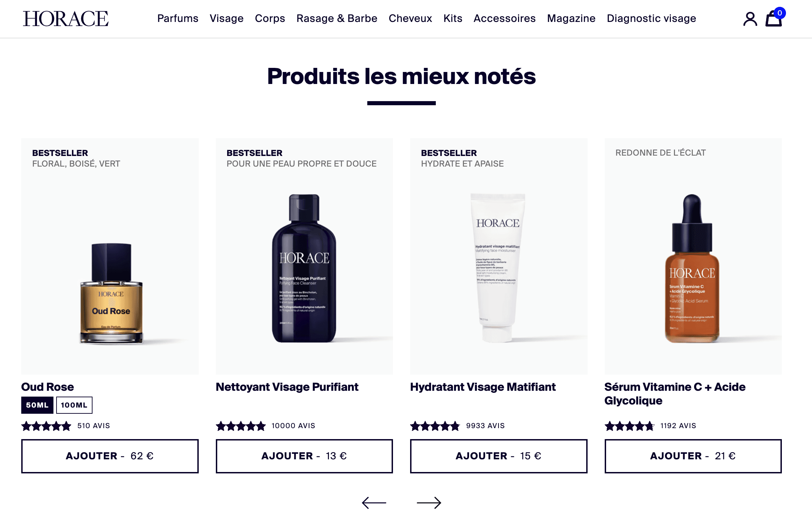Open the 9933 AVIS reviews link

(485, 426)
